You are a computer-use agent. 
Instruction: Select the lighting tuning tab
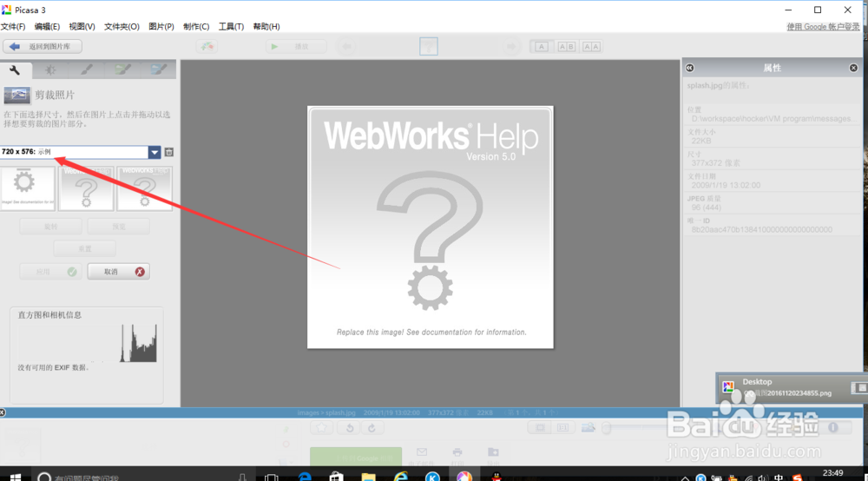50,69
